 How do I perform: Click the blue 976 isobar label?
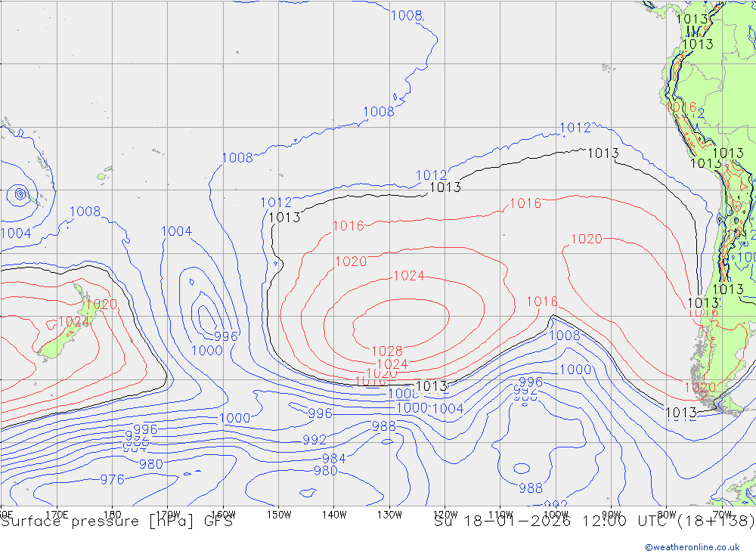113,480
